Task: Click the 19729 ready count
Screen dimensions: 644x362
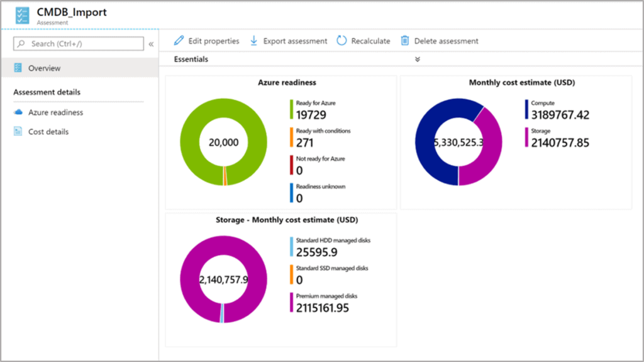Action: (311, 115)
